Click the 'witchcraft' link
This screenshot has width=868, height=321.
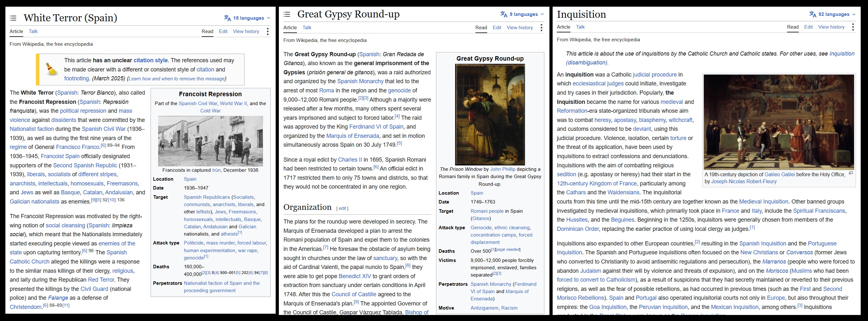coord(681,120)
